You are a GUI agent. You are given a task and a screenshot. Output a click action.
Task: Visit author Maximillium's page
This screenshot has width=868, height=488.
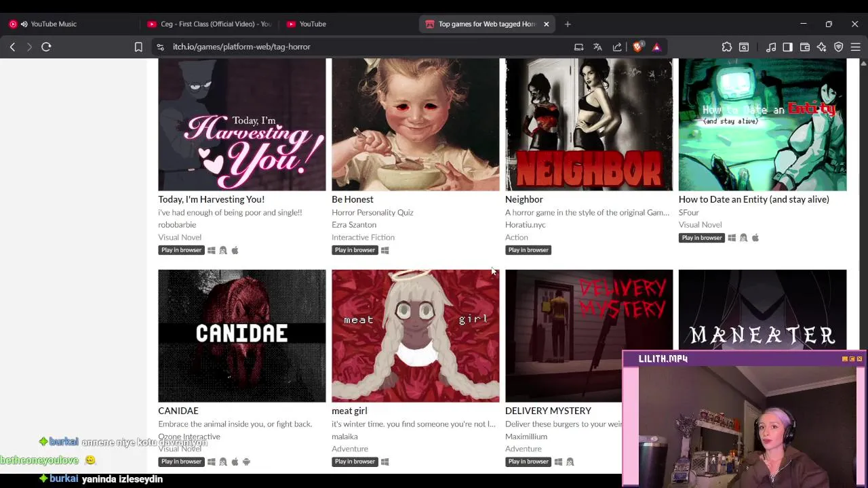click(x=526, y=436)
